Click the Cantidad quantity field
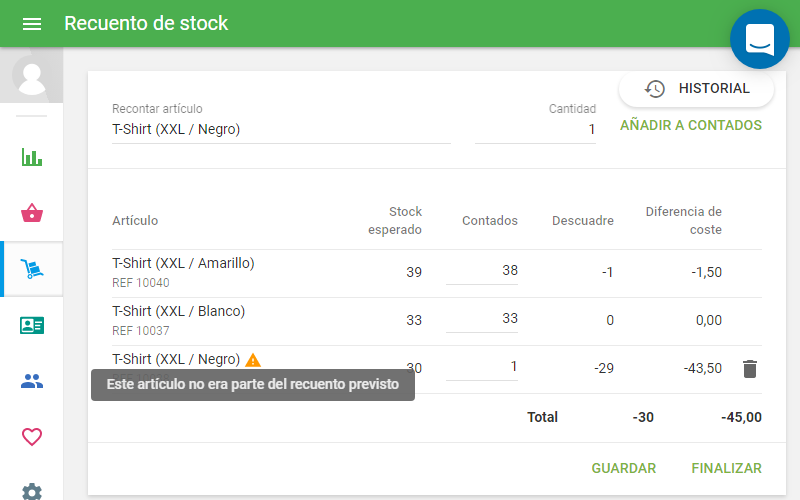 coord(536,130)
